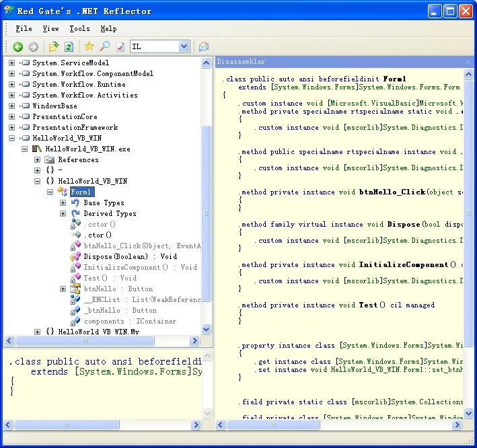Viewport: 477px width, 448px height.
Task: Click the __ENCList field icon
Action: tap(75, 299)
